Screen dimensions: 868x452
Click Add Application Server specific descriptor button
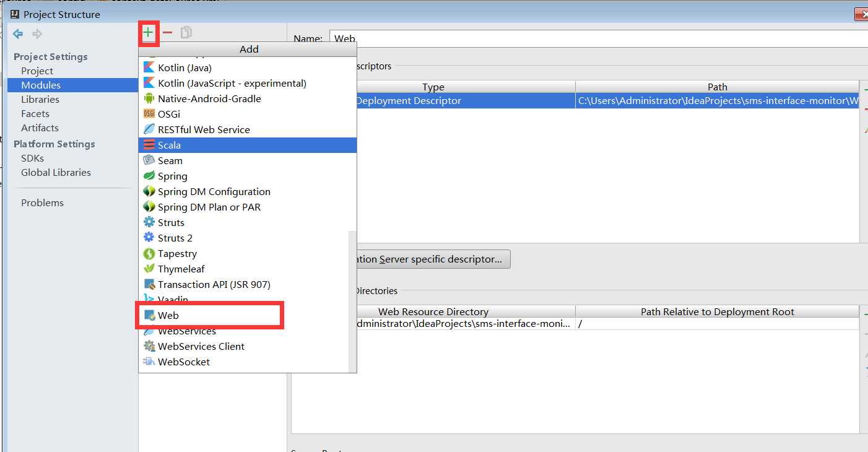pos(433,259)
